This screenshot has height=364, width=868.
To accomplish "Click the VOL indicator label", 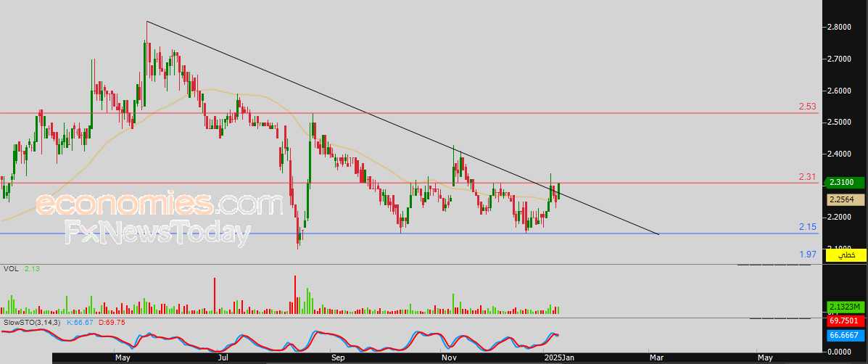I will (x=11, y=269).
